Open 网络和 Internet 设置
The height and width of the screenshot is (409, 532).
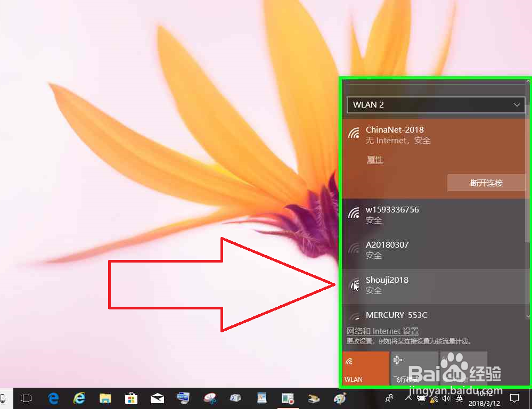pos(382,331)
